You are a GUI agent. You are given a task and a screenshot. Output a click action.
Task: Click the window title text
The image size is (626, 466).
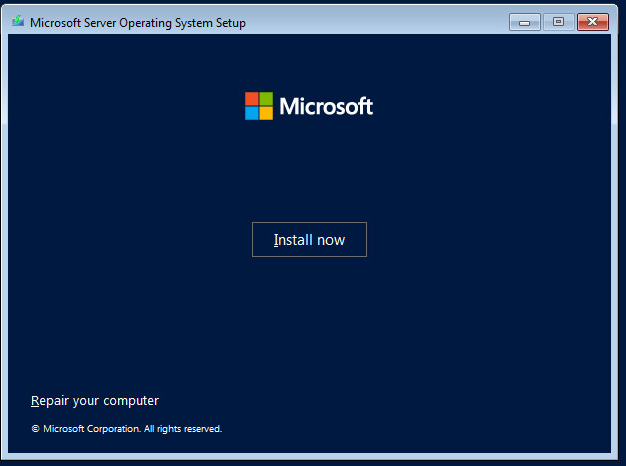tap(138, 23)
